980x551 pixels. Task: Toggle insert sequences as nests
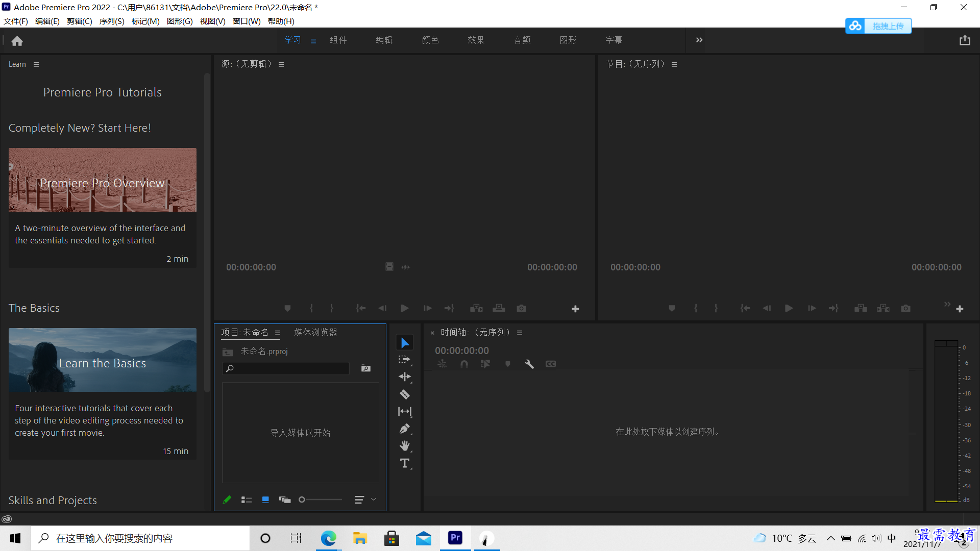442,364
